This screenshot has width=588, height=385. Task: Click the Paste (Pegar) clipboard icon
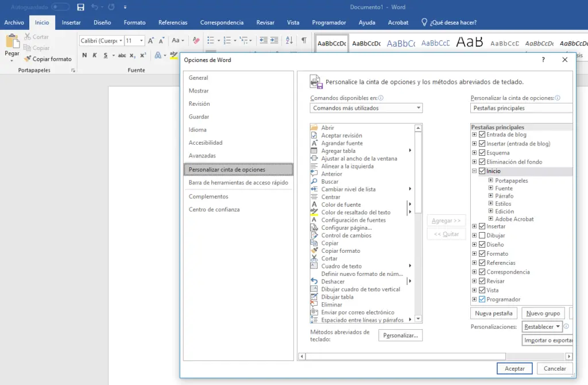coord(12,41)
